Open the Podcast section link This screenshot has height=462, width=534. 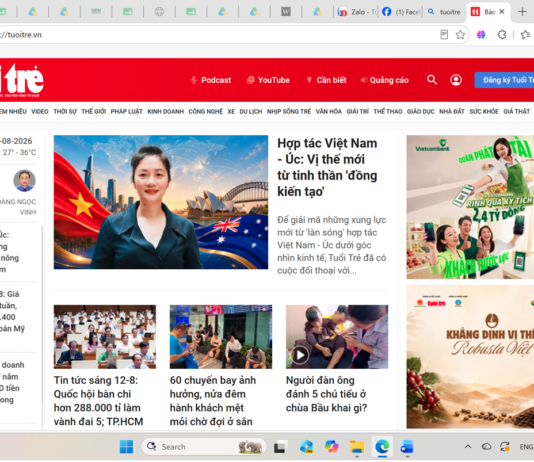click(x=211, y=80)
